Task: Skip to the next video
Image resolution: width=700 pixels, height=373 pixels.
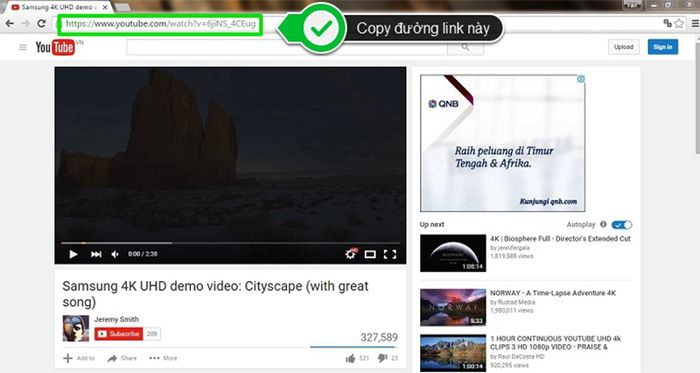Action: click(x=96, y=254)
